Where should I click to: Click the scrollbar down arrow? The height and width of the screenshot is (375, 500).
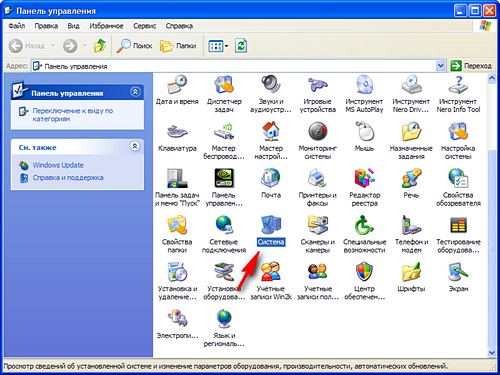492,353
